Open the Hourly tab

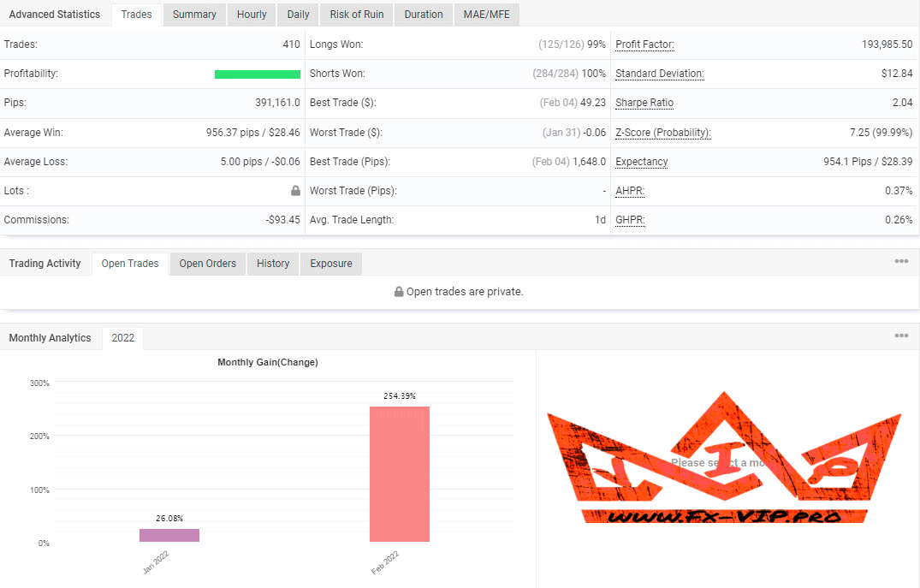(x=252, y=15)
